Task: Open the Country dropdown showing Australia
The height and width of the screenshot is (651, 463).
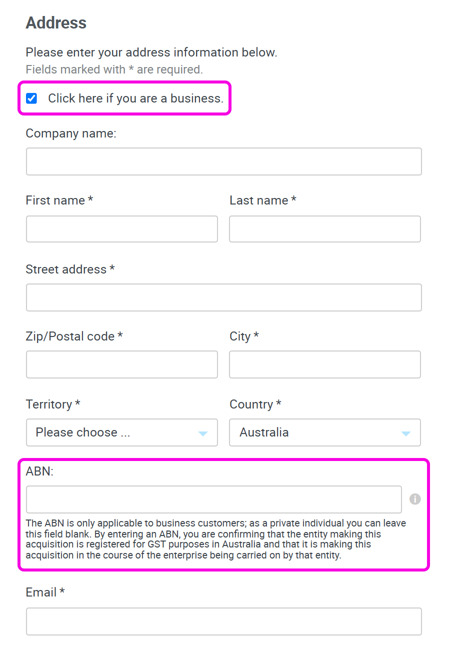Action: pos(325,433)
